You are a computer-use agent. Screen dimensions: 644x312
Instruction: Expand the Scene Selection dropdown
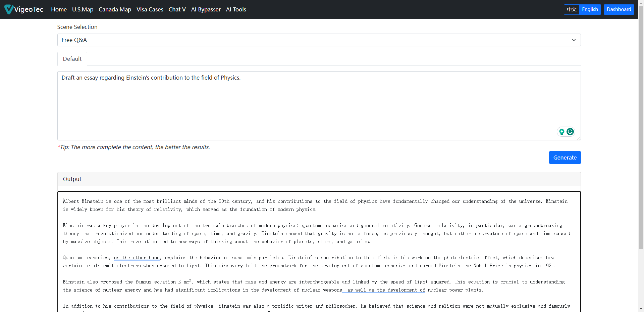tap(319, 40)
